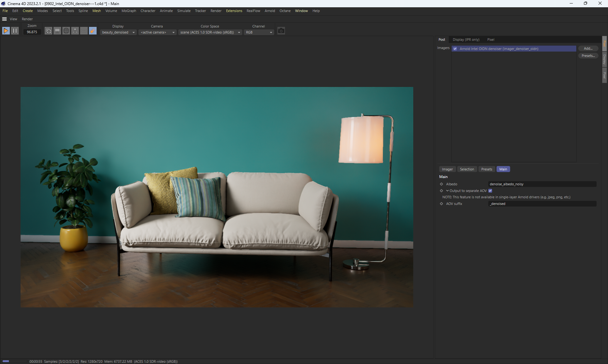
Task: Click the monitor display icon in toolbar
Action: (x=57, y=31)
